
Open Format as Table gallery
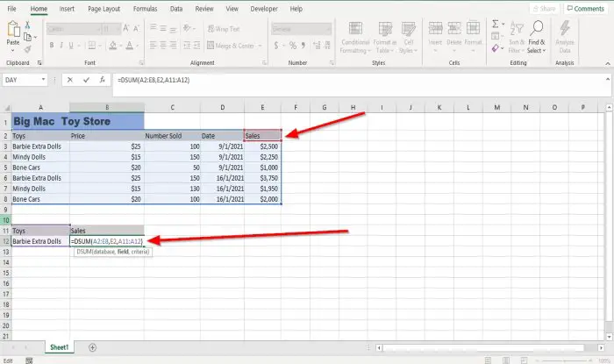coord(385,38)
